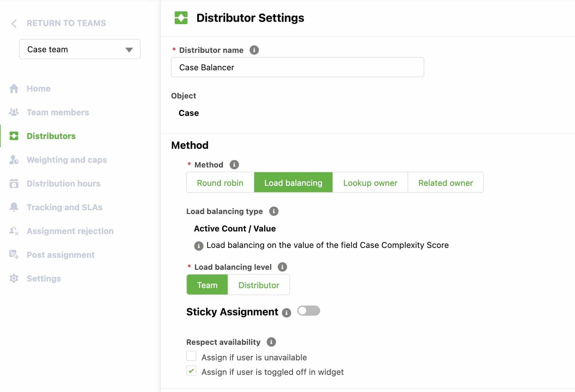Open the Tracking and SLAs bell icon

14,207
